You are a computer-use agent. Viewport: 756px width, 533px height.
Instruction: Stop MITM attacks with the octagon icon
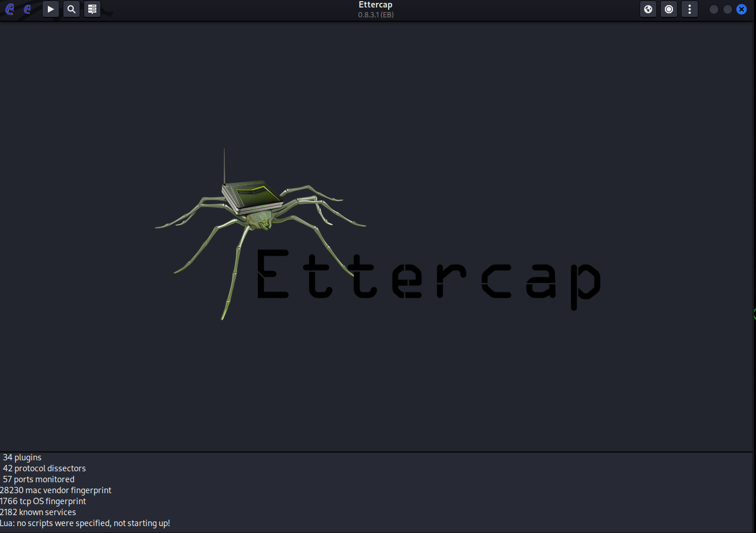pos(669,9)
